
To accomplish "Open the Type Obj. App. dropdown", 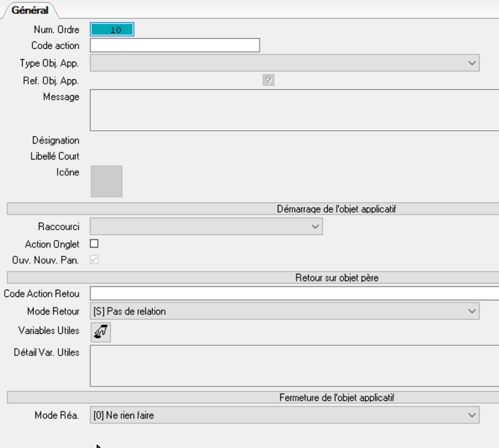I will (x=284, y=63).
